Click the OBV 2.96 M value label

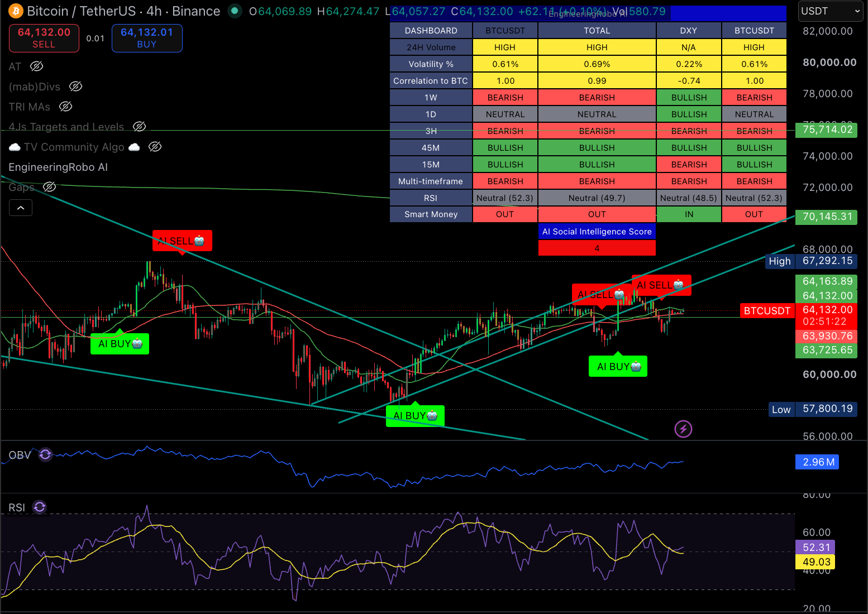817,462
